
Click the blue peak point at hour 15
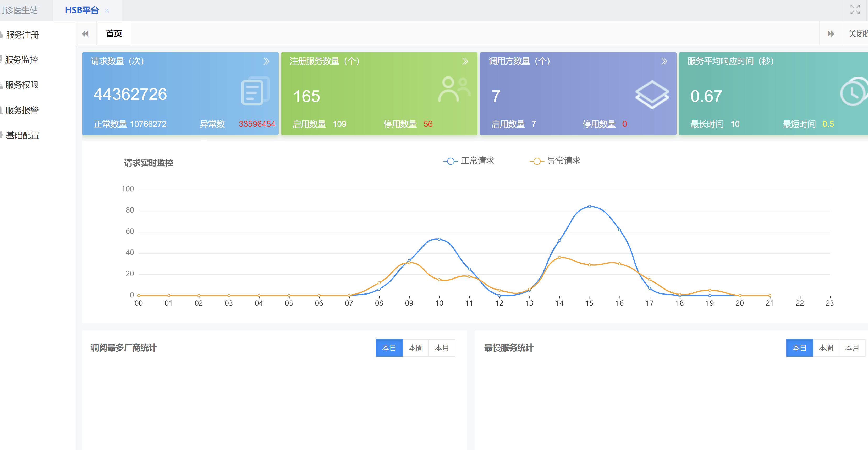pyautogui.click(x=589, y=207)
